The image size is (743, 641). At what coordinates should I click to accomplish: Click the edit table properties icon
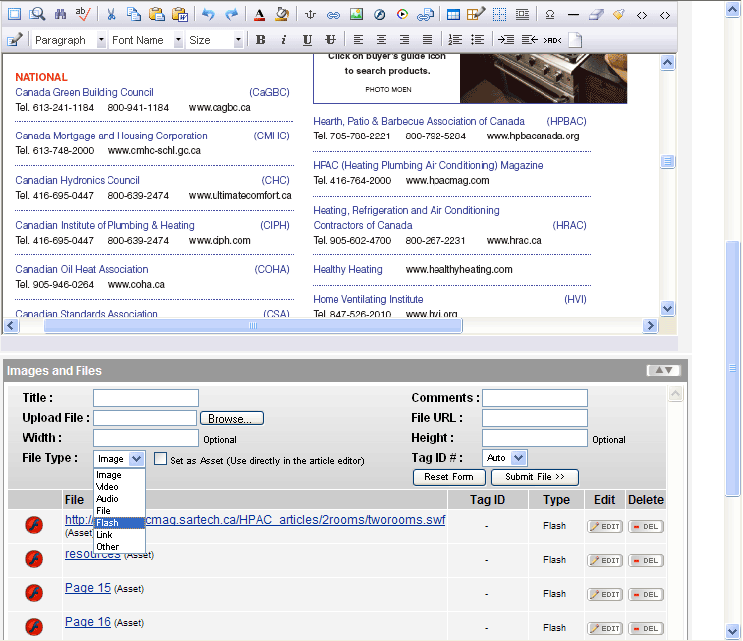(476, 14)
